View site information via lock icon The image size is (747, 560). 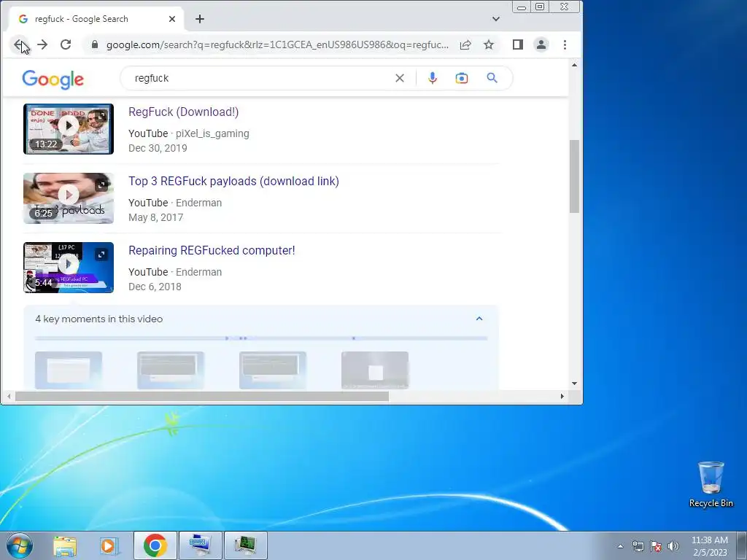[95, 44]
